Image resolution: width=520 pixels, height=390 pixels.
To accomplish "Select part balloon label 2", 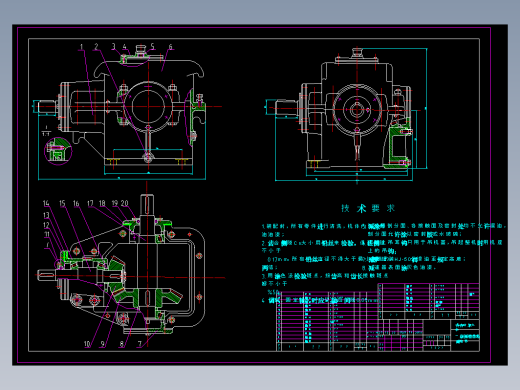I will [x=96, y=46].
